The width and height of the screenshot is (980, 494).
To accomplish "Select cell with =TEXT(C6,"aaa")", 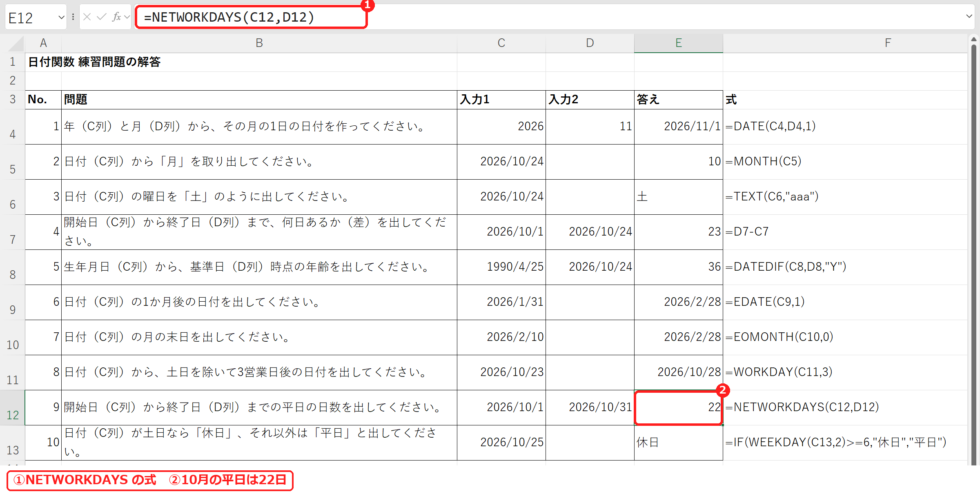I will (x=845, y=197).
